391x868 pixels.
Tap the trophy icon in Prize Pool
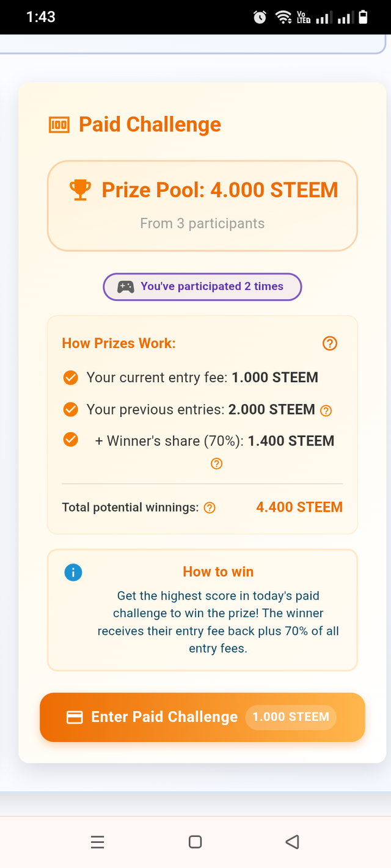(x=80, y=190)
